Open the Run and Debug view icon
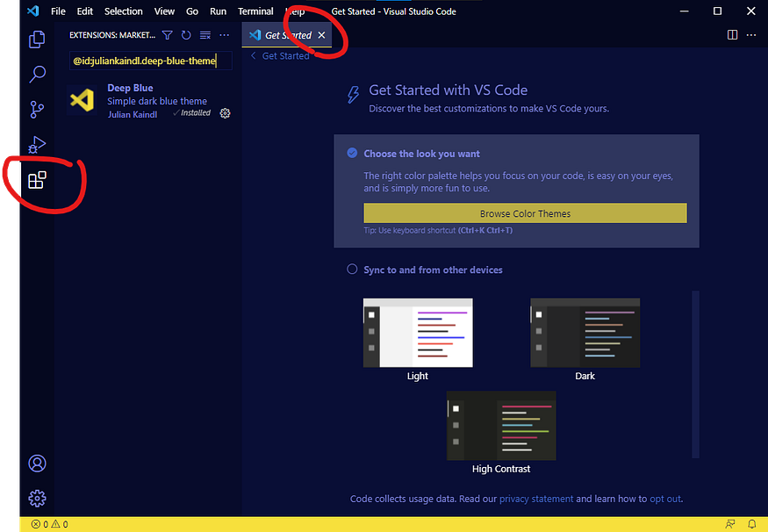The width and height of the screenshot is (768, 532). [37, 145]
